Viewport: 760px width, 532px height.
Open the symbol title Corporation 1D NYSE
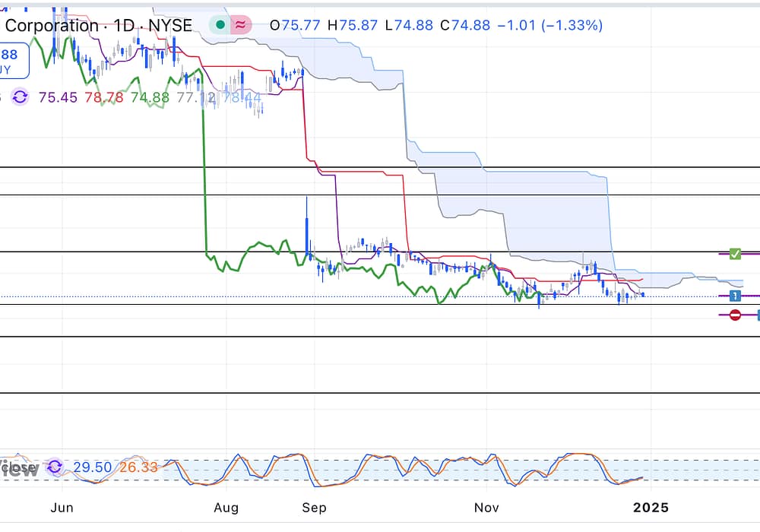tap(99, 25)
